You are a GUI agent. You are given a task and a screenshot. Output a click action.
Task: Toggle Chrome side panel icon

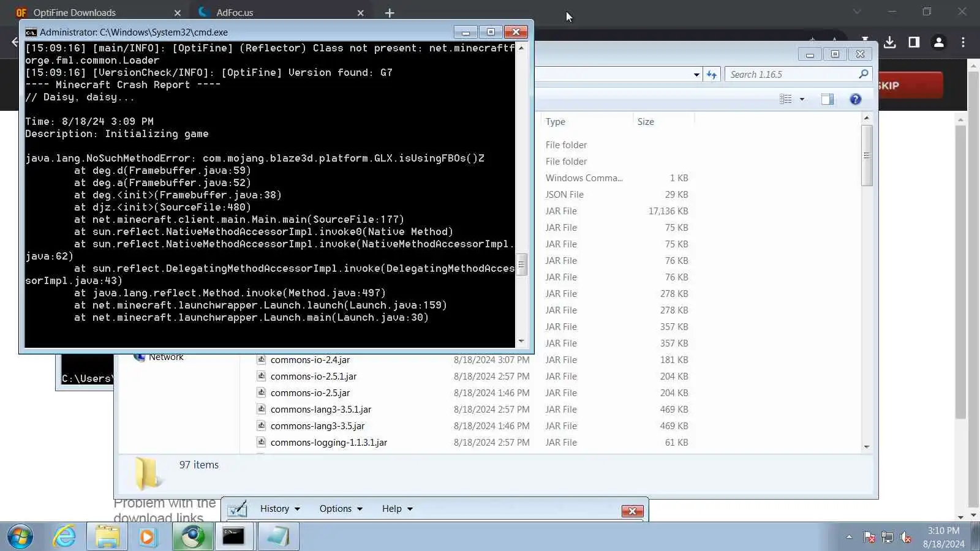(x=914, y=42)
